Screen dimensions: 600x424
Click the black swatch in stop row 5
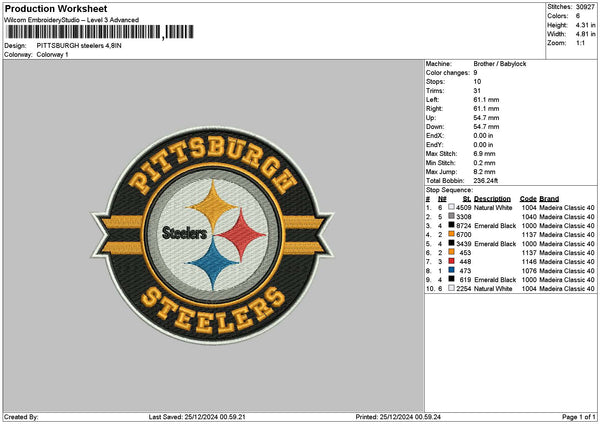pos(452,243)
